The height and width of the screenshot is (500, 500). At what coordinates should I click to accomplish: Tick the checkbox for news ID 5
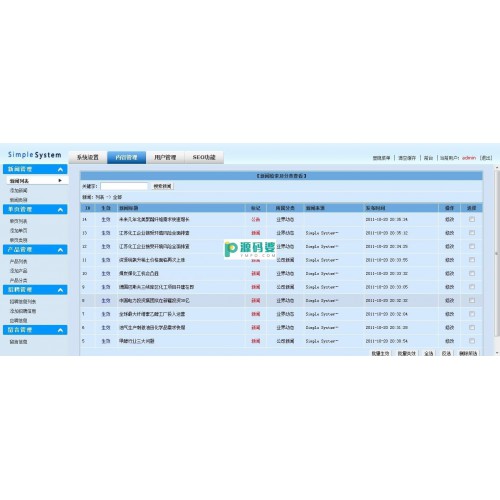(x=472, y=341)
